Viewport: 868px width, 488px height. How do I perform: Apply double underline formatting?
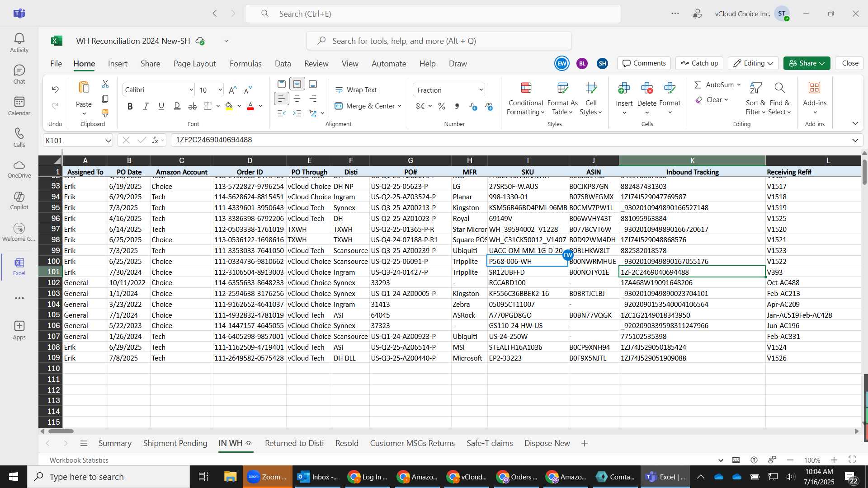(x=177, y=106)
